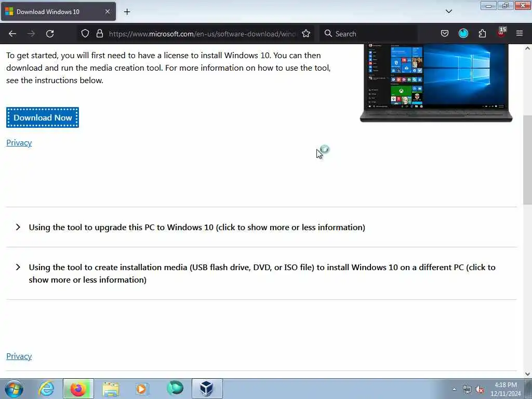Click the taskbar clock 4:18 PM
The height and width of the screenshot is (399, 532).
click(x=506, y=389)
